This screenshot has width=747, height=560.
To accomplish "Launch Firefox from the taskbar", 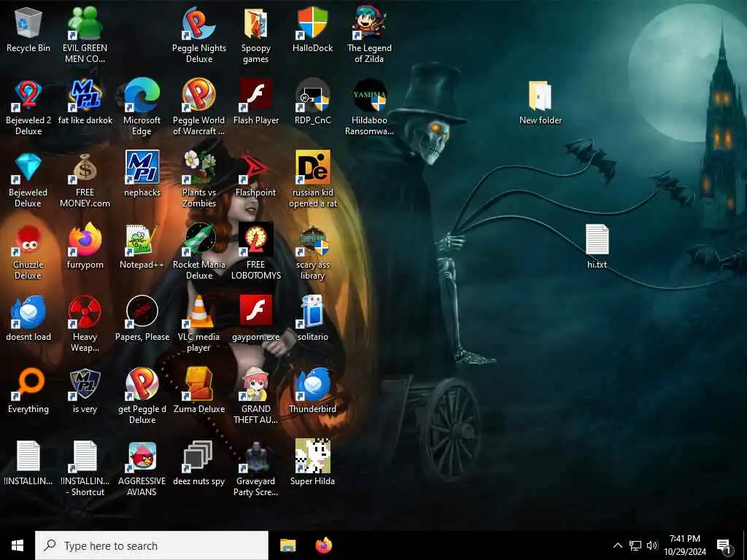I will click(323, 545).
